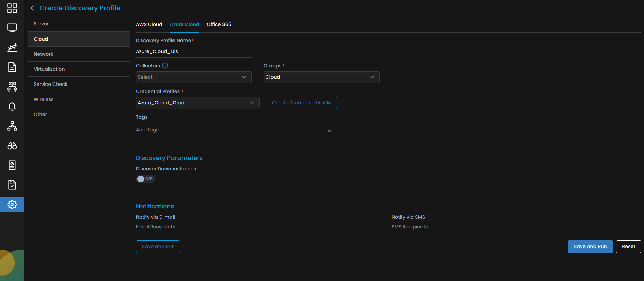
Task: Select Network in the category list
Action: pyautogui.click(x=79, y=54)
